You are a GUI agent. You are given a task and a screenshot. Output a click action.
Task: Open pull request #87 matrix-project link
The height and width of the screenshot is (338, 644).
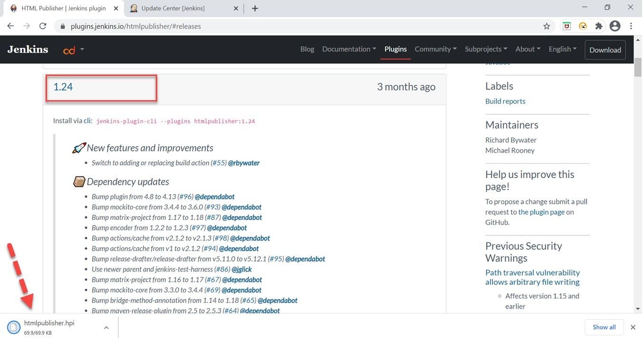tap(213, 217)
